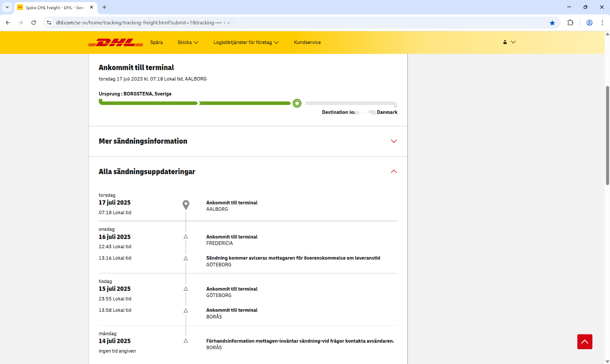Collapse Alla sändningsuppdateringar section

click(x=248, y=172)
